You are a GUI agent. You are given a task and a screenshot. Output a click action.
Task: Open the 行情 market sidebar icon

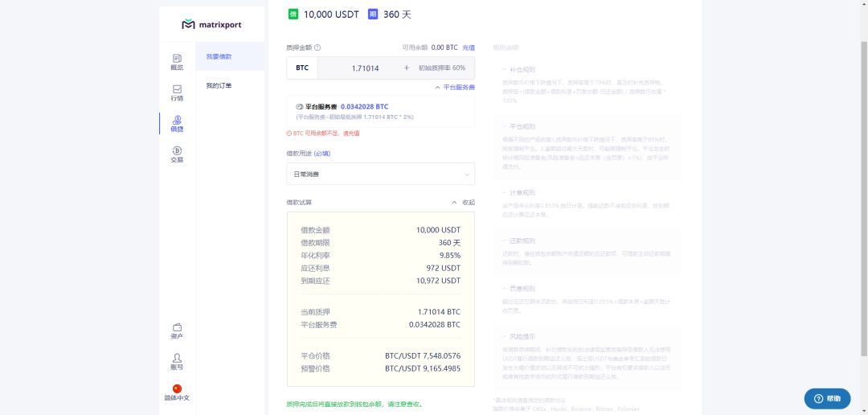[x=177, y=93]
